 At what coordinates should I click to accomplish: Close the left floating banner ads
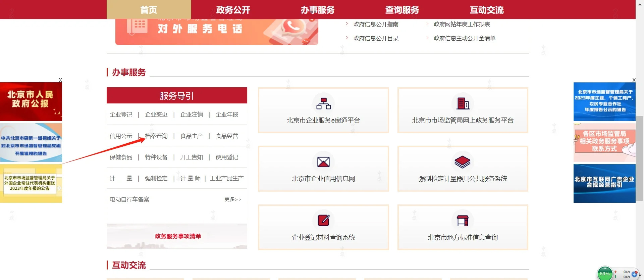(60, 80)
